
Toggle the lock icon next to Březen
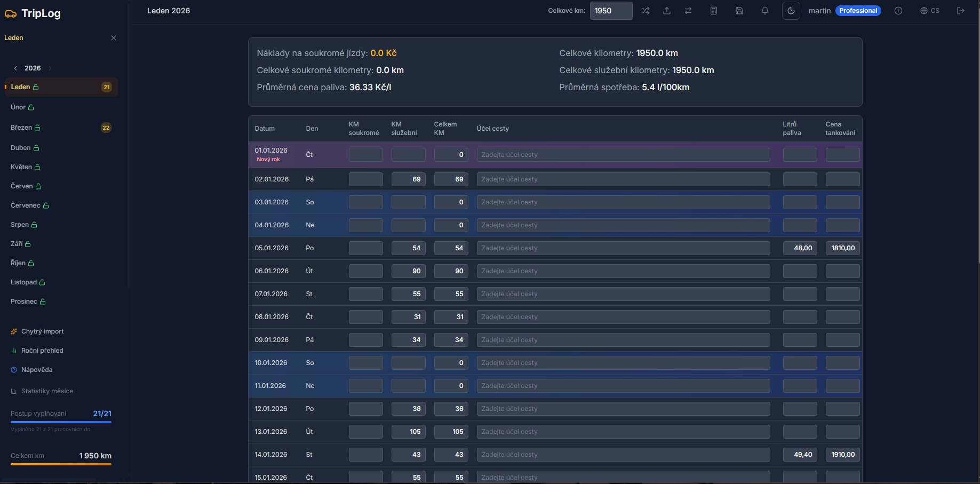coord(37,128)
